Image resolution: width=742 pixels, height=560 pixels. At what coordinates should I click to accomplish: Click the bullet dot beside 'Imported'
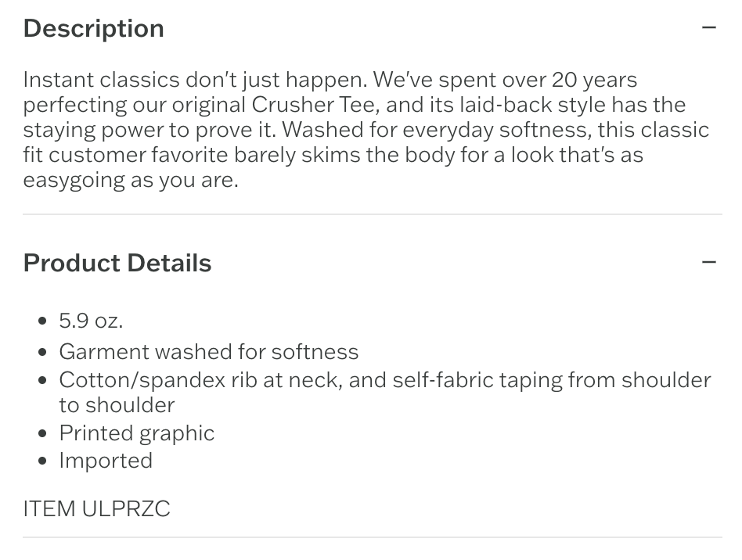42,461
